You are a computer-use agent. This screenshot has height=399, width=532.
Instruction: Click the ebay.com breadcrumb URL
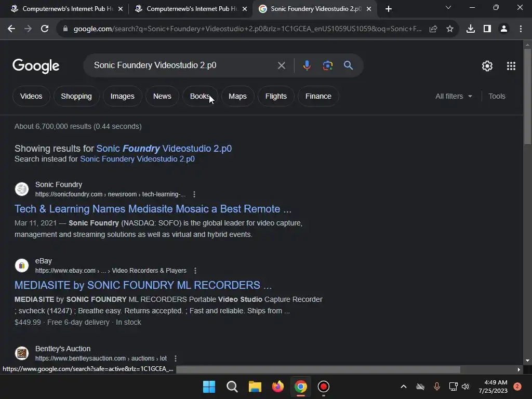(111, 271)
